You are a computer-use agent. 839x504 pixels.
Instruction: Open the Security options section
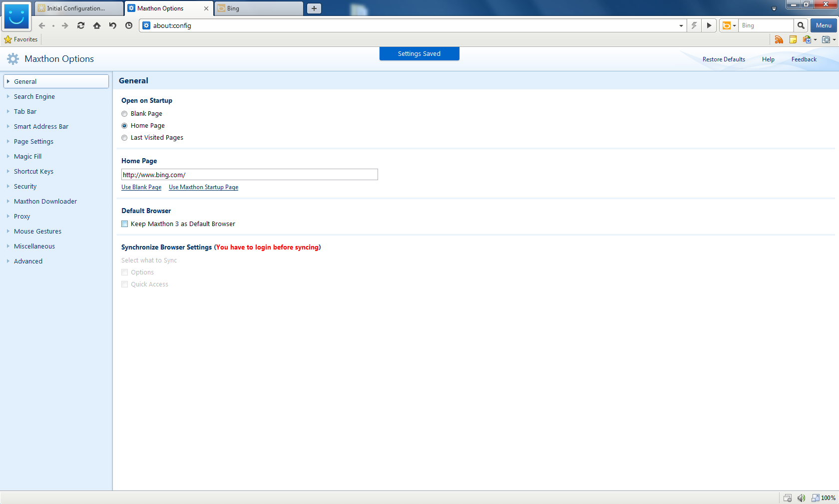point(25,187)
